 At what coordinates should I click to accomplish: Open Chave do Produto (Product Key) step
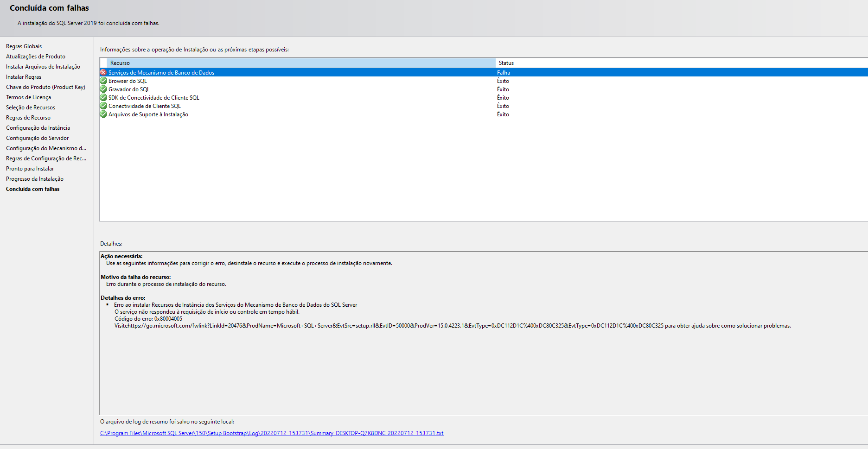tap(45, 87)
